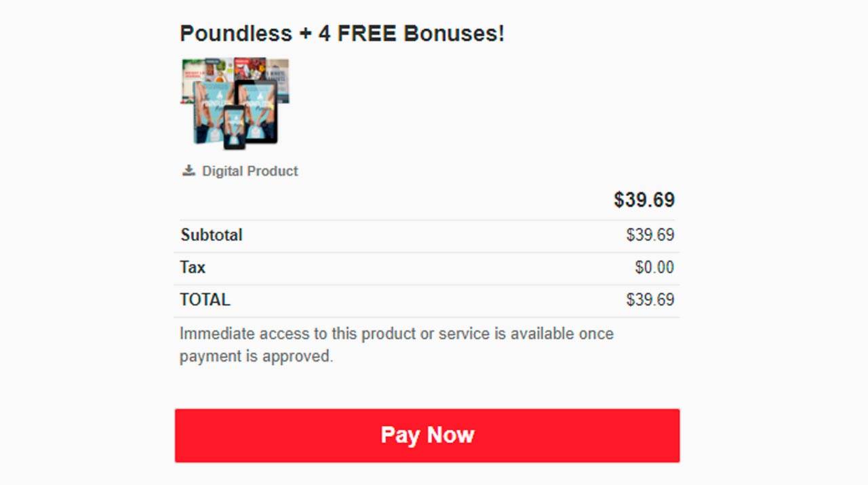868x485 pixels.
Task: Click the Subtotal row label
Action: (211, 235)
